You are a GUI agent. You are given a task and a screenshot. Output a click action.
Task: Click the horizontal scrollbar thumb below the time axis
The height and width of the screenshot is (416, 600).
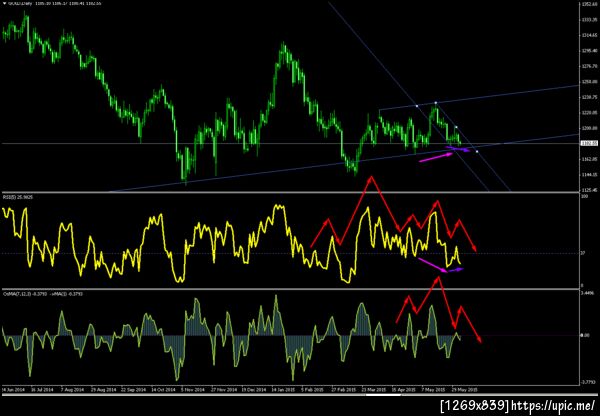coord(384,394)
